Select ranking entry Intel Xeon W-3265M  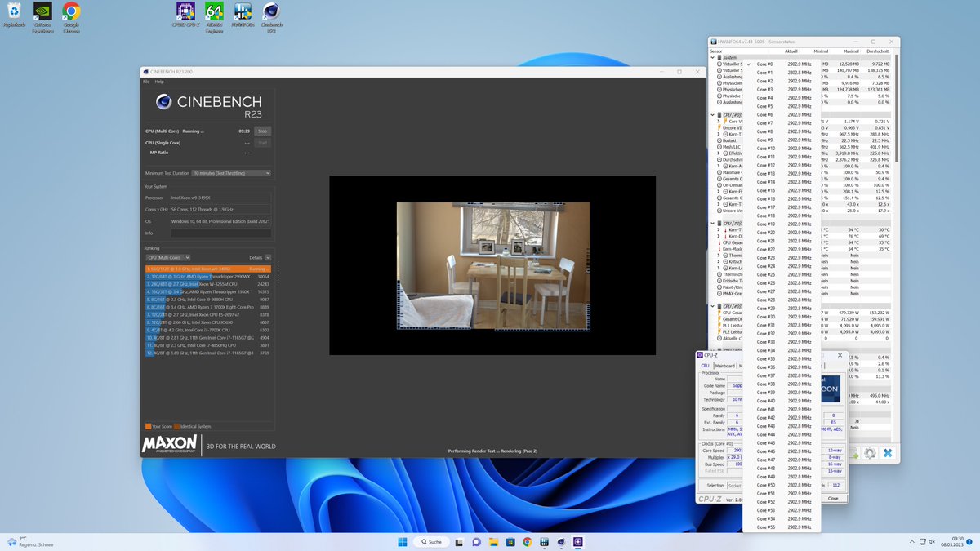(x=208, y=284)
